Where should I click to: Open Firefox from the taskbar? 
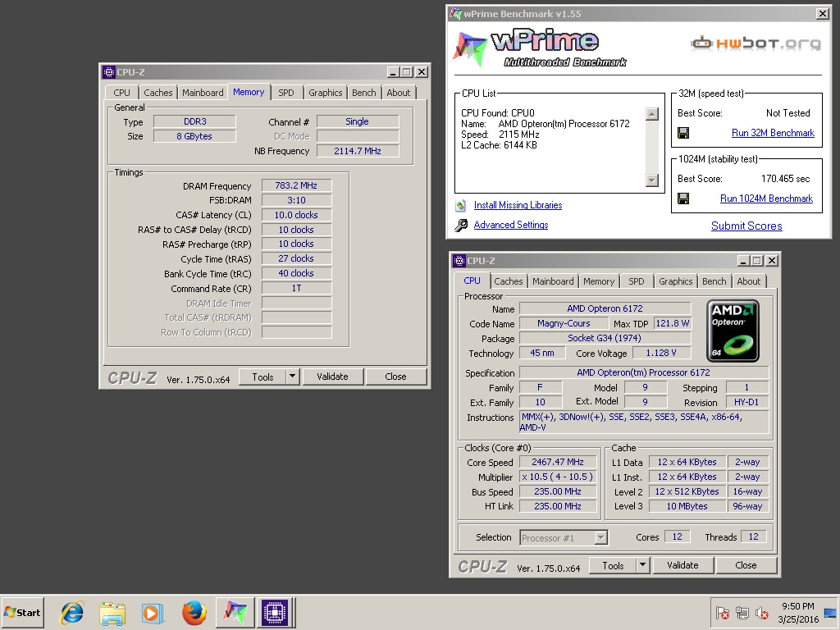(x=194, y=612)
